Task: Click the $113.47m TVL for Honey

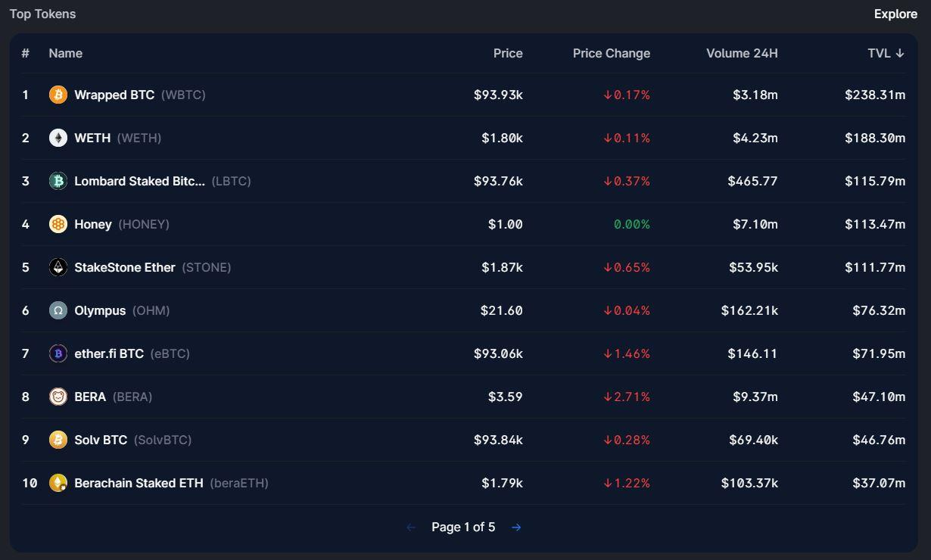Action: point(875,224)
